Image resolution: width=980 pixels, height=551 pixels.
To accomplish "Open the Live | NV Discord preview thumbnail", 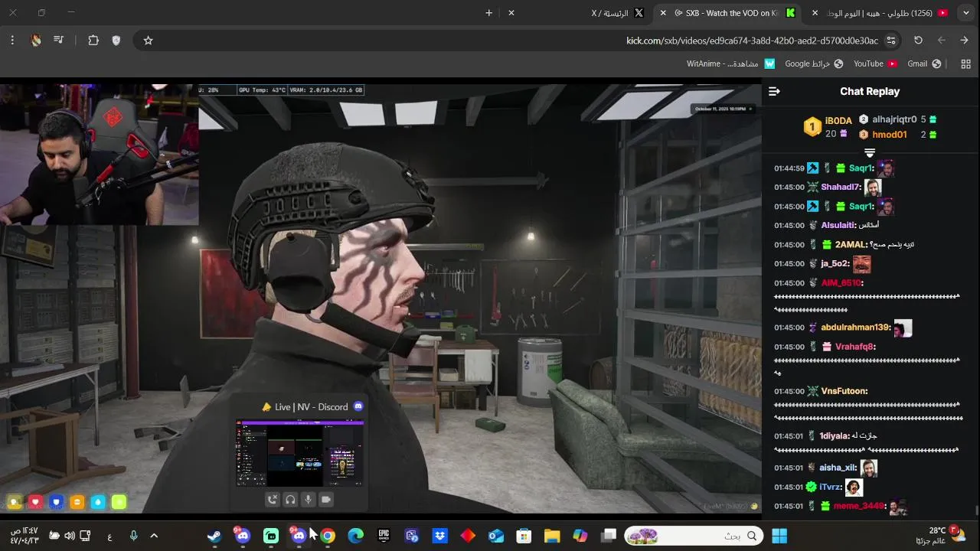I will pos(300,453).
